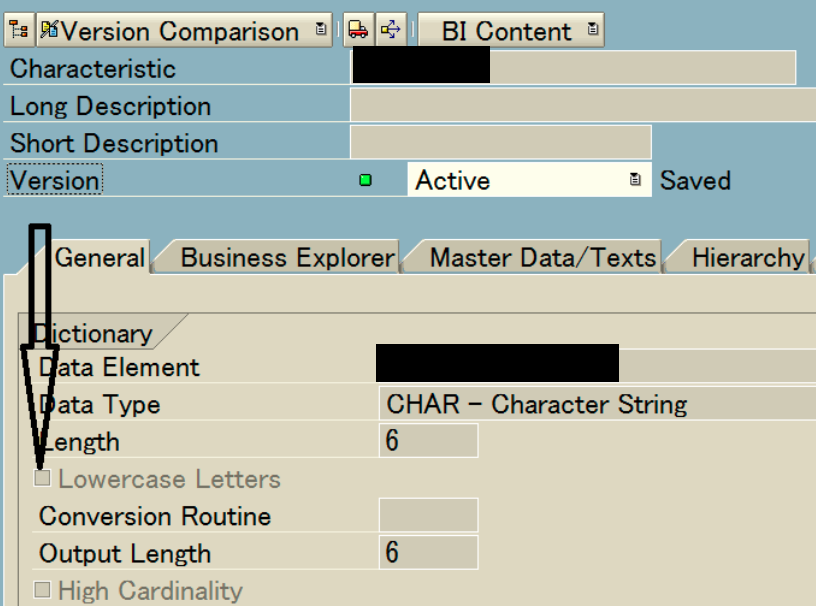Open the Version Comparison dropdown arrow
Screen dimensions: 816x606
pyautogui.click(x=320, y=31)
